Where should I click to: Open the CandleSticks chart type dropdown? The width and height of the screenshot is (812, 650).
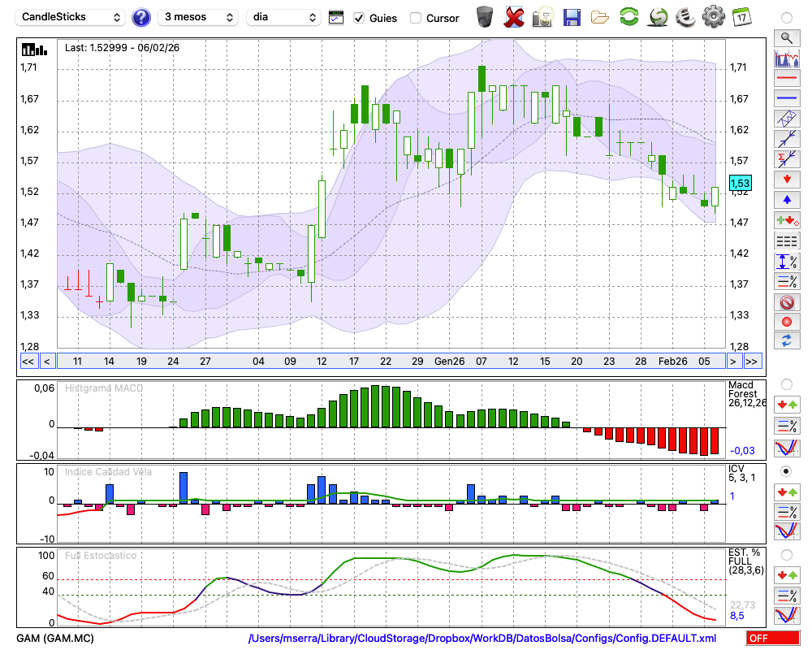click(71, 17)
